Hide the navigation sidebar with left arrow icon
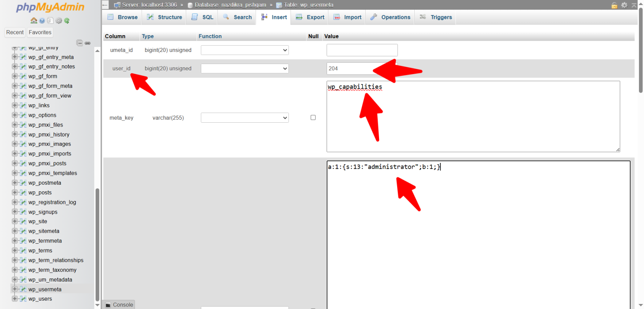Viewport: 644px width, 309px height. click(x=104, y=5)
